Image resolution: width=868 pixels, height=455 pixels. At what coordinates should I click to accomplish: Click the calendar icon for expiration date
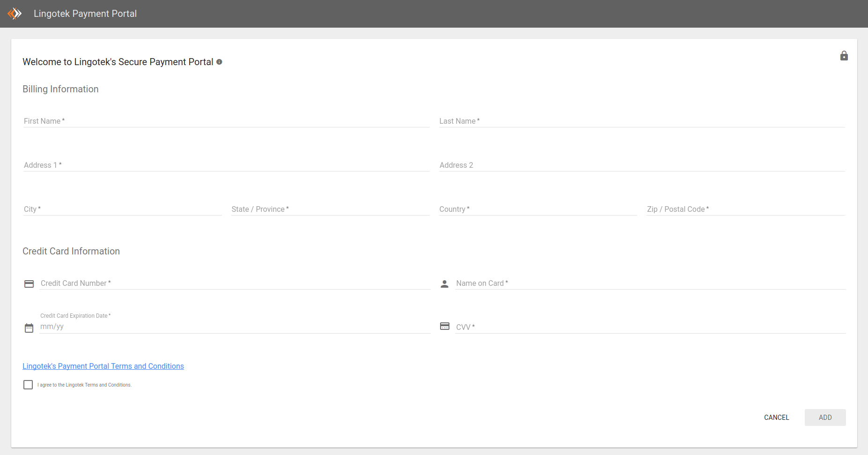pyautogui.click(x=29, y=328)
